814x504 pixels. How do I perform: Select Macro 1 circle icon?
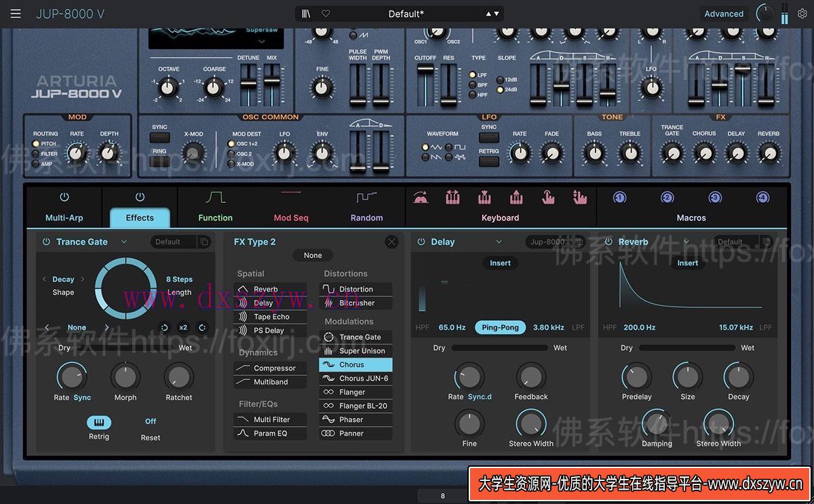[x=619, y=197]
